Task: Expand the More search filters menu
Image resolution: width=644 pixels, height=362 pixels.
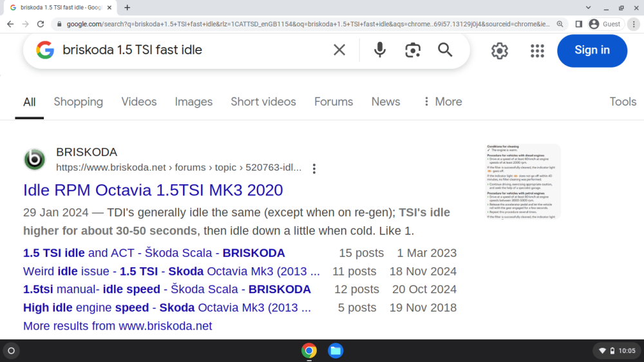Action: click(443, 102)
